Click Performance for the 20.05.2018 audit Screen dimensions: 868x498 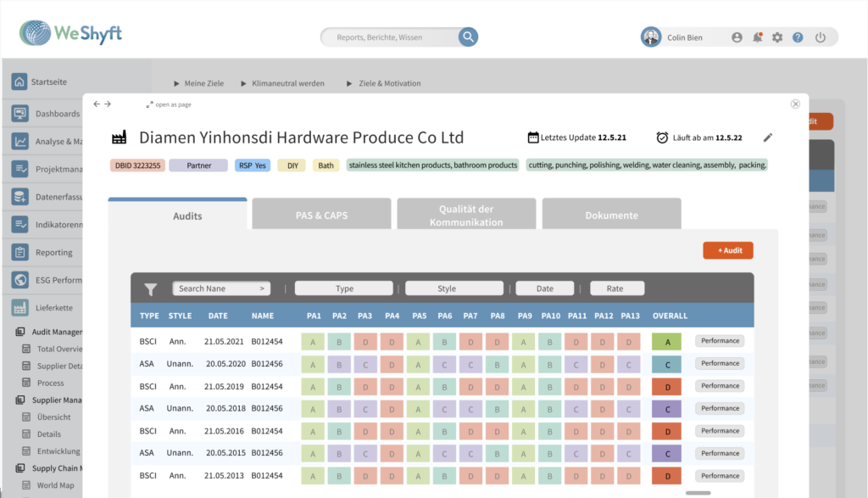pos(720,408)
